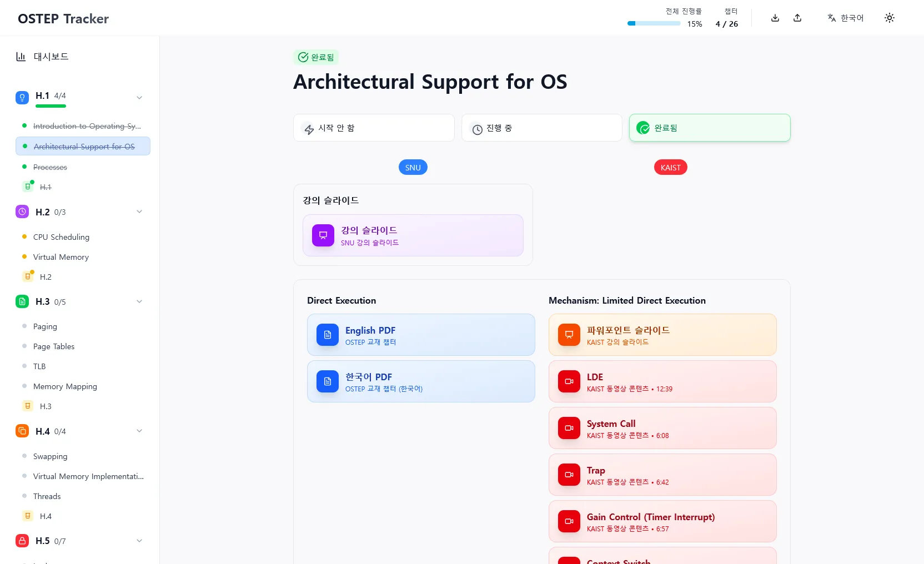Click the Gain Control video icon
This screenshot has width=924, height=564.
coord(569,521)
